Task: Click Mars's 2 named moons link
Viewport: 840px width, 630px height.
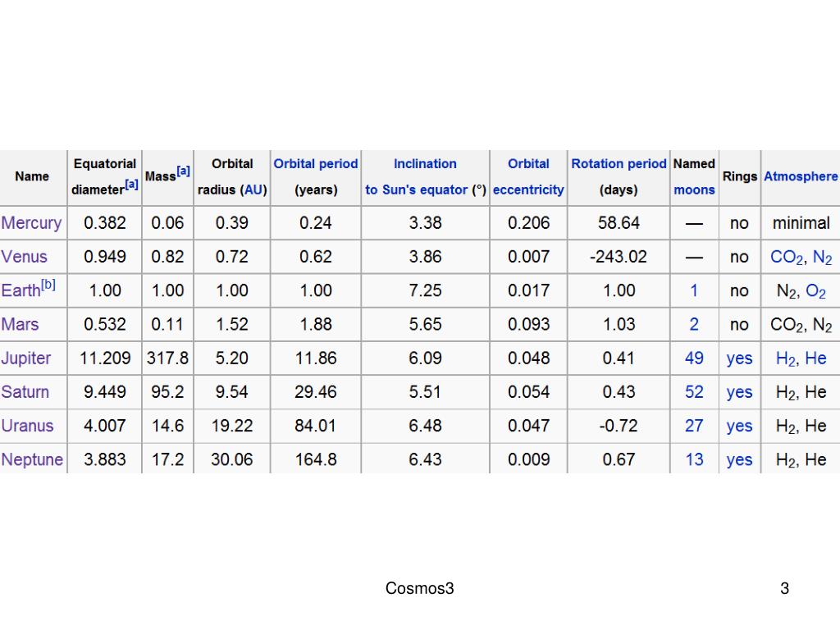Action: (694, 324)
